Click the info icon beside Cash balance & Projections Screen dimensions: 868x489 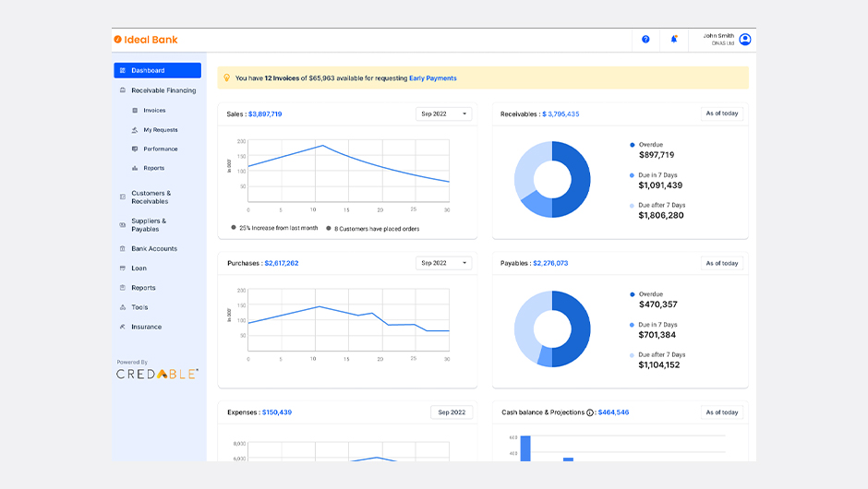tap(590, 412)
